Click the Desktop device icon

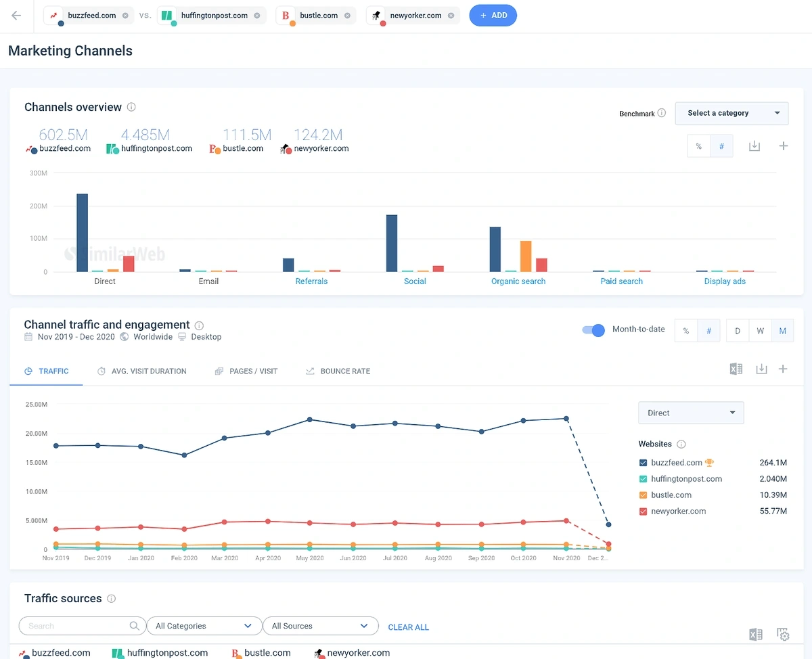point(182,337)
